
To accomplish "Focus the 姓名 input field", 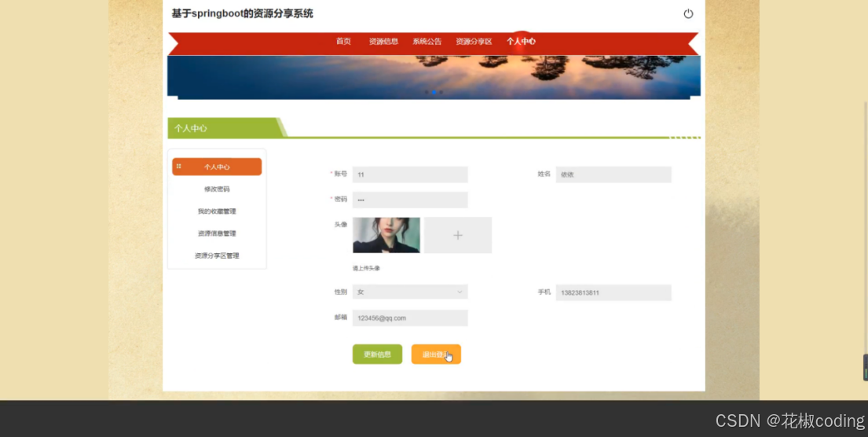I will coord(613,174).
